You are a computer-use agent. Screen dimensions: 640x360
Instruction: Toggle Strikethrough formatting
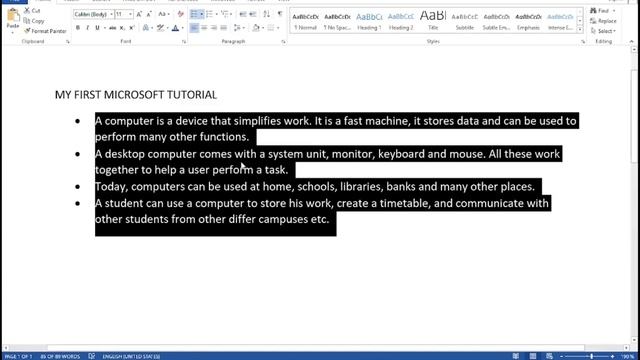click(x=112, y=28)
